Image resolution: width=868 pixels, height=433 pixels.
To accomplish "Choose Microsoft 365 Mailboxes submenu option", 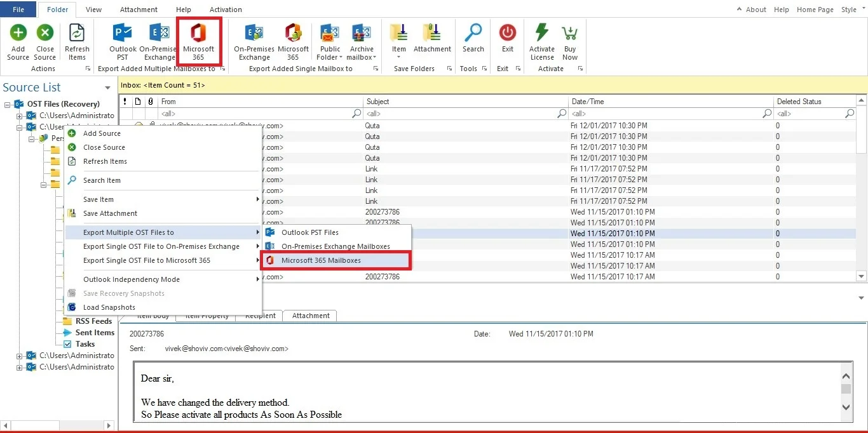I will (x=336, y=260).
